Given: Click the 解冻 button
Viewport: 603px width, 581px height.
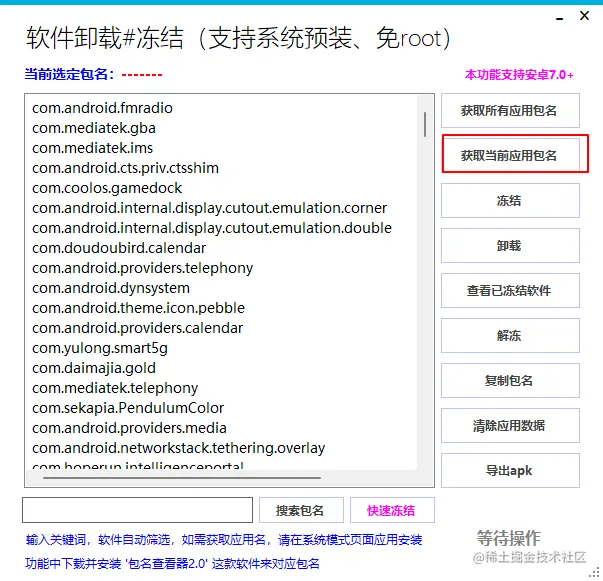Looking at the screenshot, I should (510, 335).
